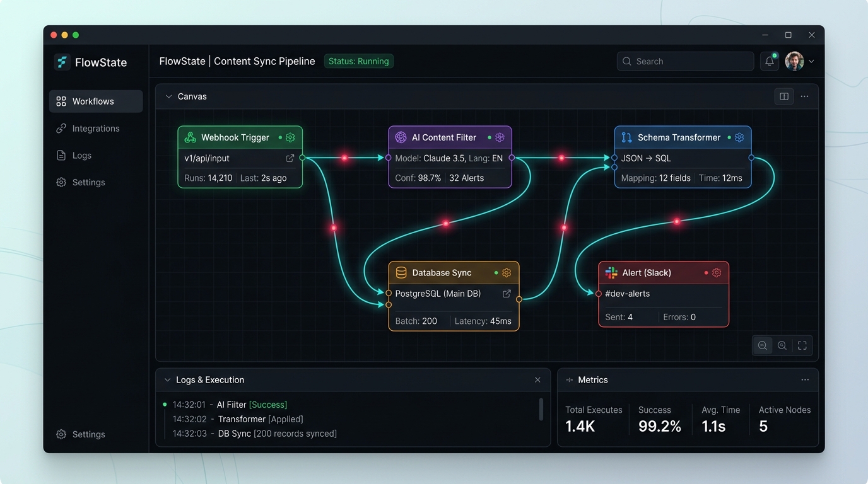This screenshot has width=868, height=484.
Task: Click the Metrics panel header icon
Action: pyautogui.click(x=570, y=380)
